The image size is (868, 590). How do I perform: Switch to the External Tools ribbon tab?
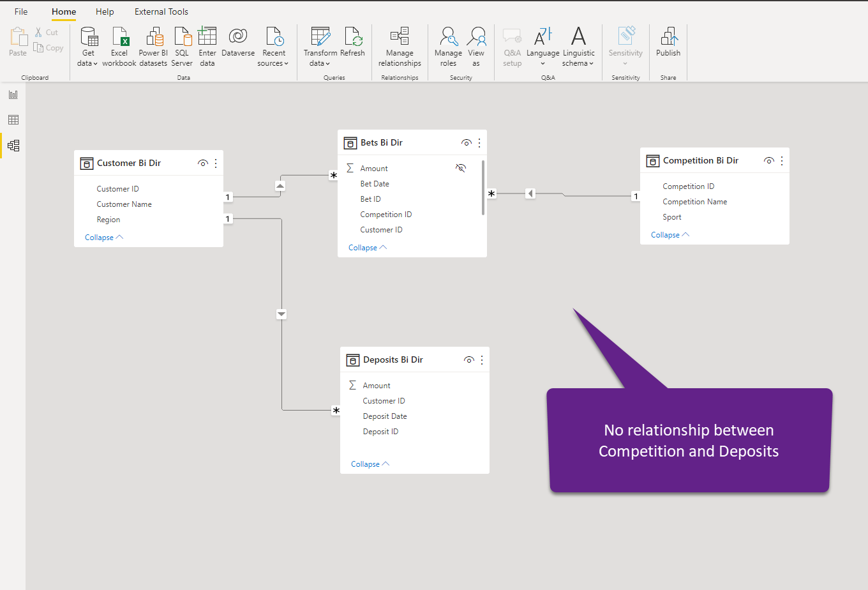tap(161, 11)
